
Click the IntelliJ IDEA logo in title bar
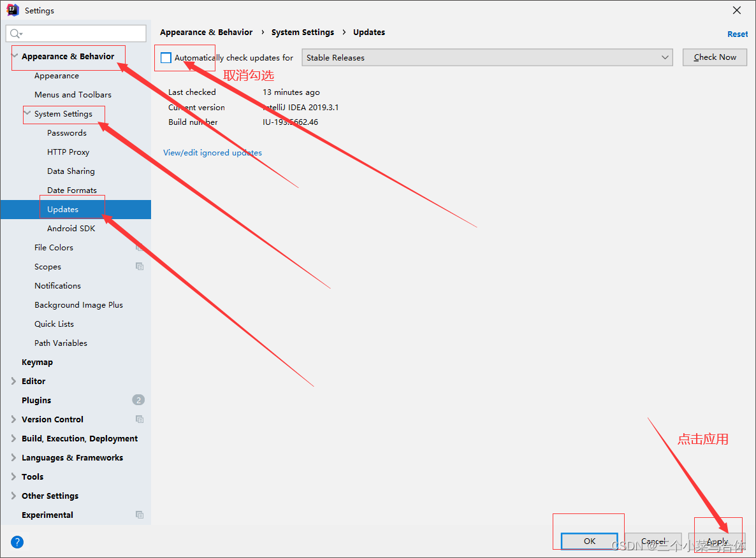[x=13, y=10]
